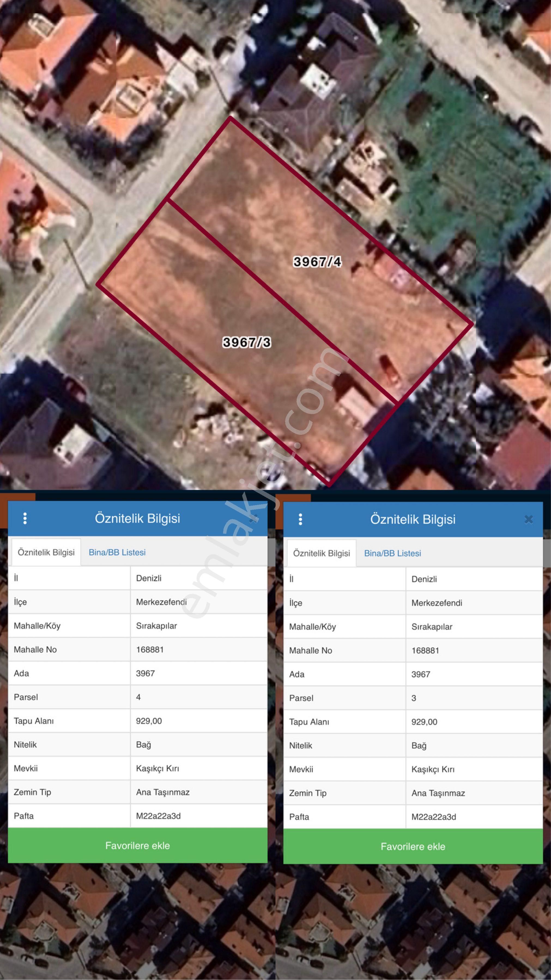Click Parsel value 3 in the right panel
The height and width of the screenshot is (980, 551).
[414, 698]
